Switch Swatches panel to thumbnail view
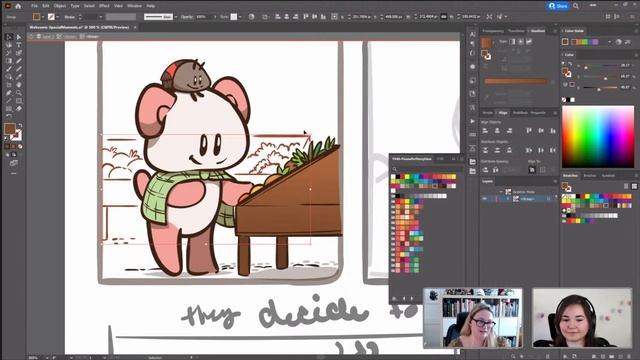This screenshot has width=640, height=360. (634, 186)
